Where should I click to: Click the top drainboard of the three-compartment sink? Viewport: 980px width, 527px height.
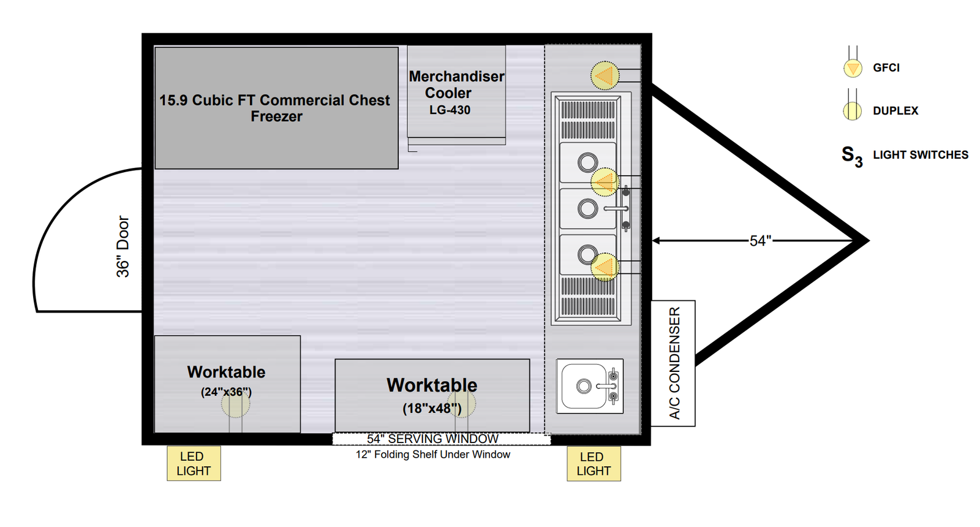click(x=588, y=119)
